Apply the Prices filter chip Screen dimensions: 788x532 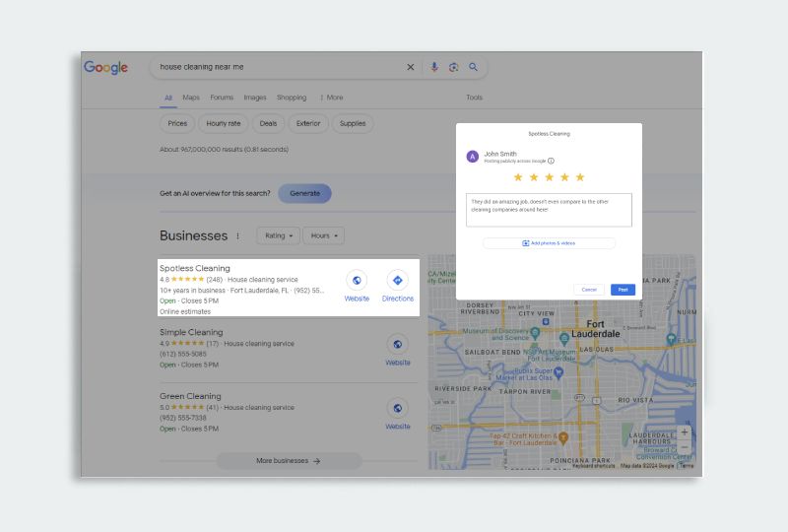click(177, 124)
